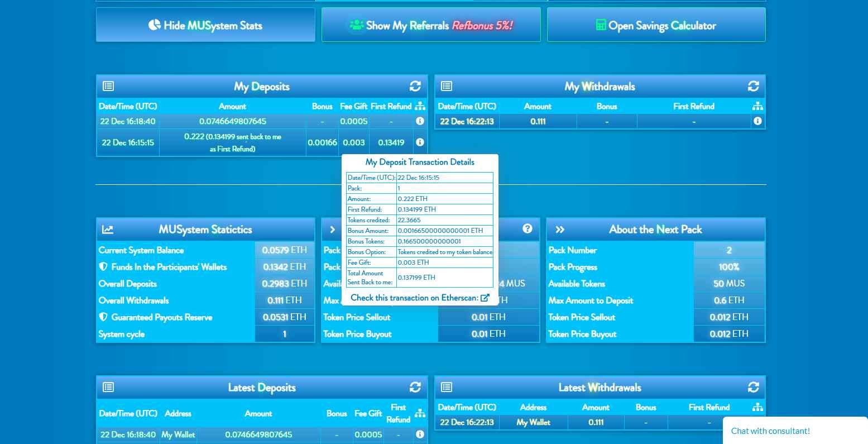Click sitemap icon in My Deposits column header

tap(420, 106)
